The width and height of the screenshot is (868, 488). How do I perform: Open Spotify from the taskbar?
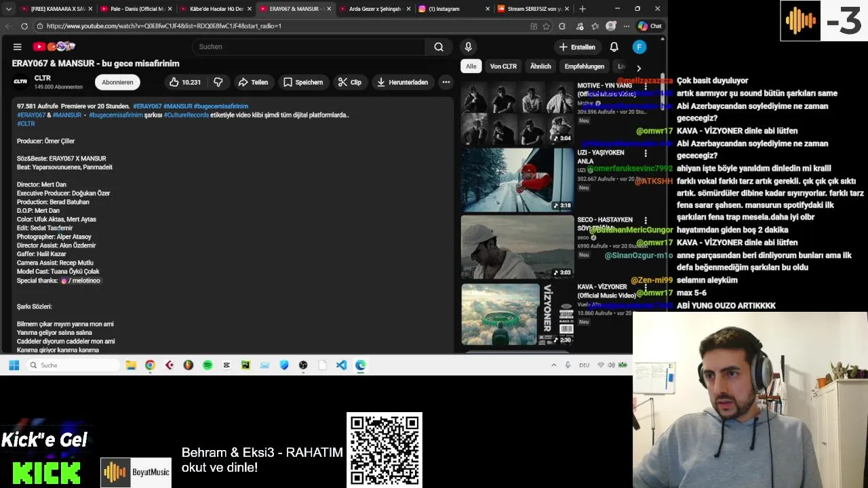(x=208, y=365)
